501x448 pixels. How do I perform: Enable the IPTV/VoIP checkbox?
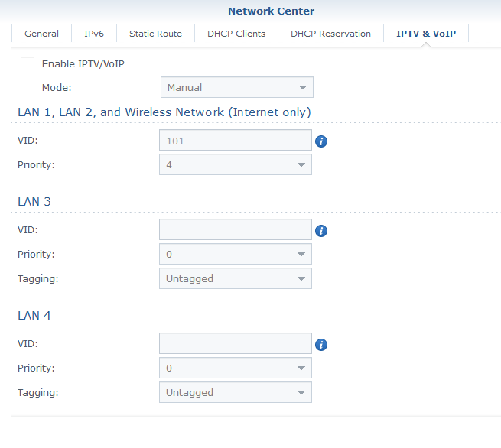[28, 63]
